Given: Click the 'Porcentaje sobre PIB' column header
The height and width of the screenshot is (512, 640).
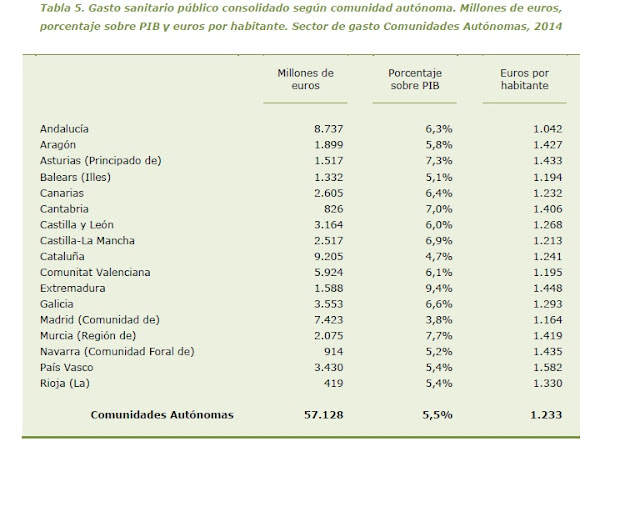Looking at the screenshot, I should (x=415, y=79).
